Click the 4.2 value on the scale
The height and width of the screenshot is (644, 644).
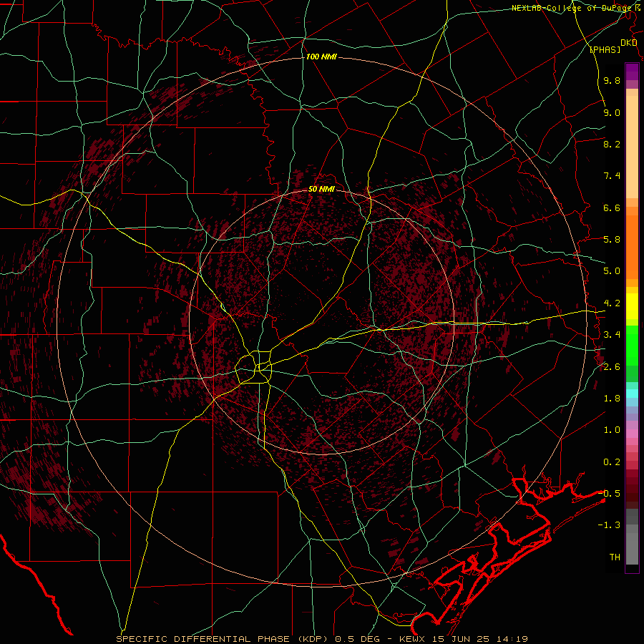612,303
